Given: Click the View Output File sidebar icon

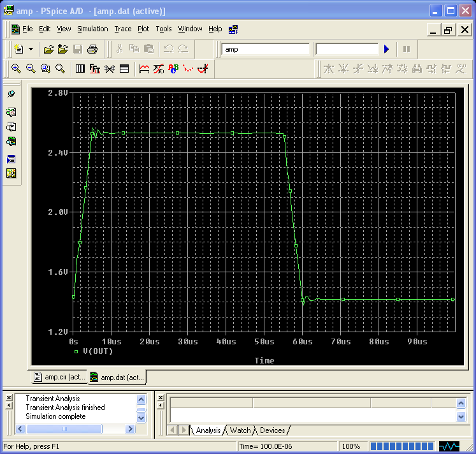Looking at the screenshot, I should click(11, 127).
